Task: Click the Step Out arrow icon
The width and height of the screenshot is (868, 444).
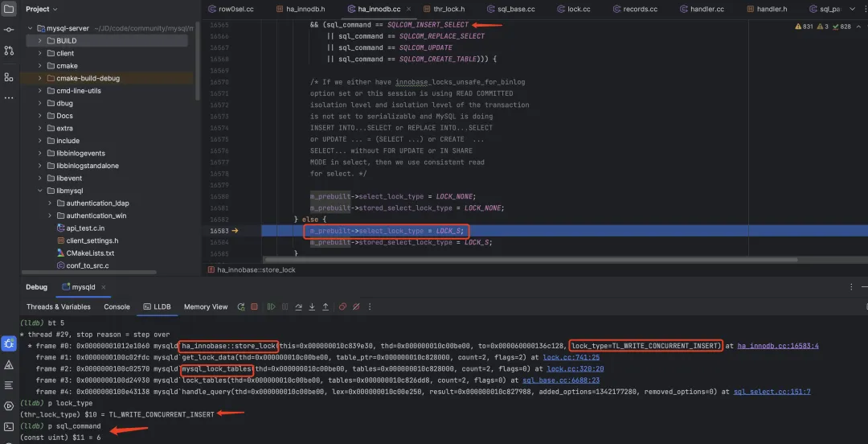Action: [325, 306]
